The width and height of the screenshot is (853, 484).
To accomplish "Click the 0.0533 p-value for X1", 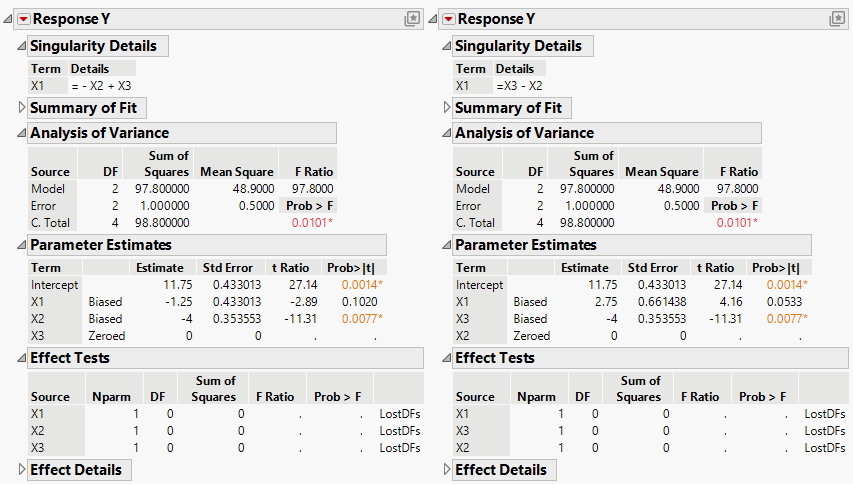I will click(x=788, y=301).
